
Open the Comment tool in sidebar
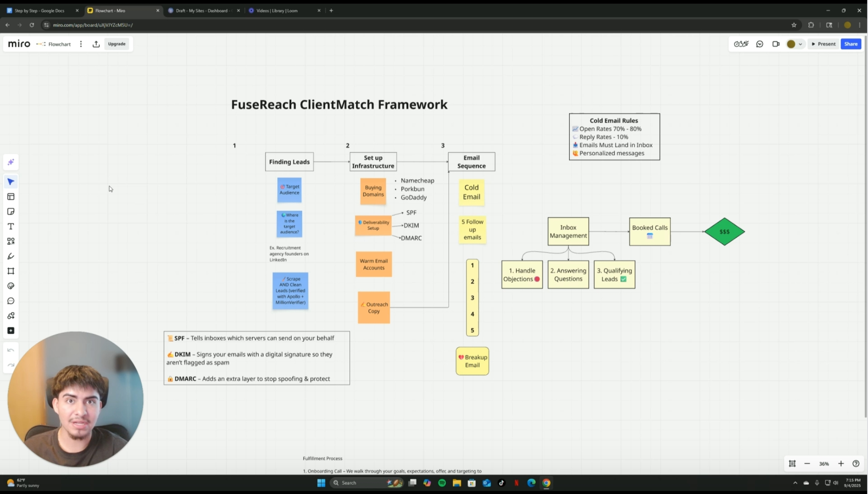point(11,301)
